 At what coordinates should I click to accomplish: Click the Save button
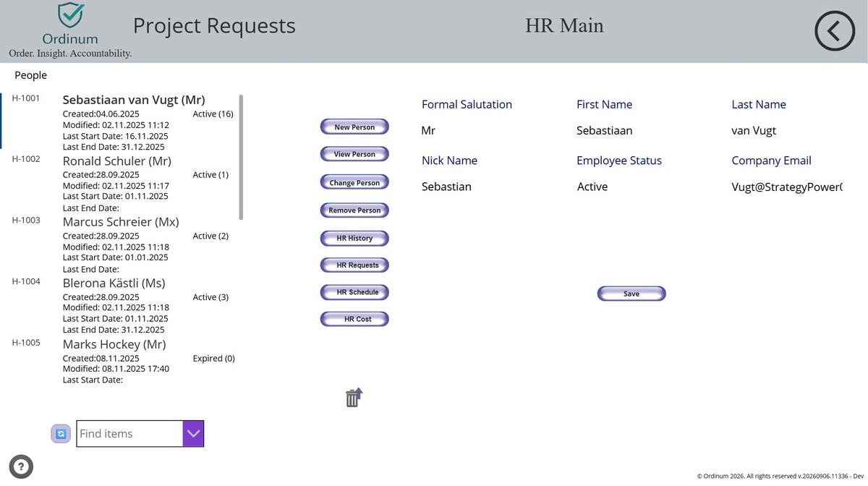(631, 294)
